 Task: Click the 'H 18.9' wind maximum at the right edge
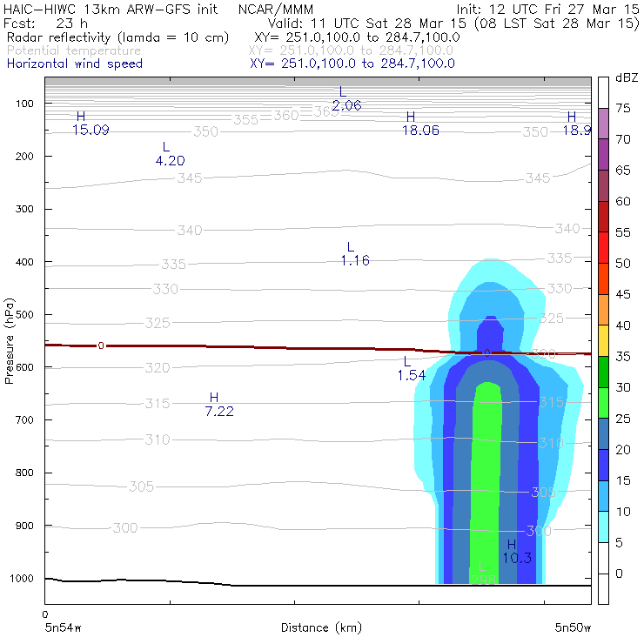click(x=576, y=124)
